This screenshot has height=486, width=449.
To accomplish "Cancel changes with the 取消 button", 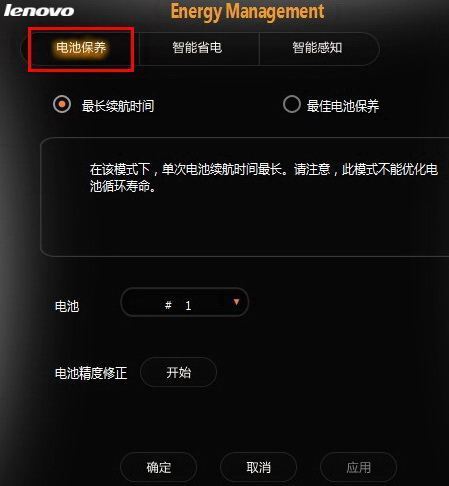I will click(259, 467).
